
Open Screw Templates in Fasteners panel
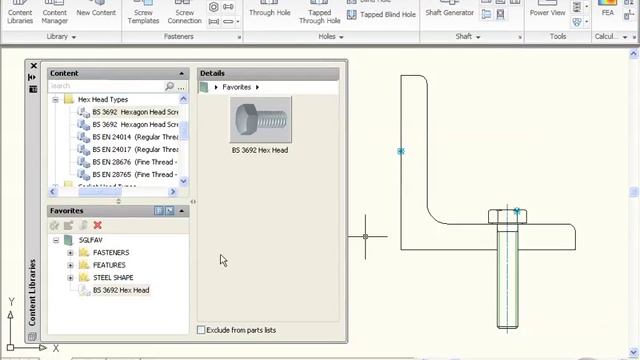(x=143, y=12)
